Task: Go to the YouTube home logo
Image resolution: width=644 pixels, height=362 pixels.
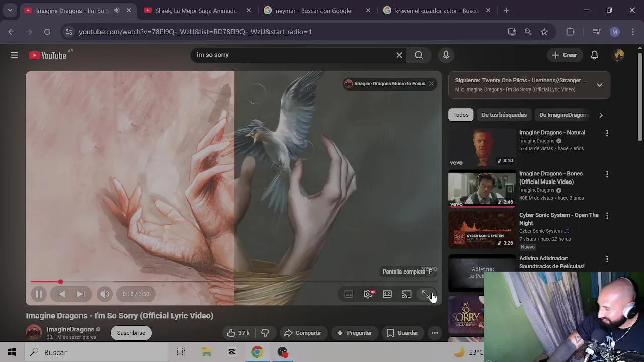Action: pyautogui.click(x=48, y=55)
